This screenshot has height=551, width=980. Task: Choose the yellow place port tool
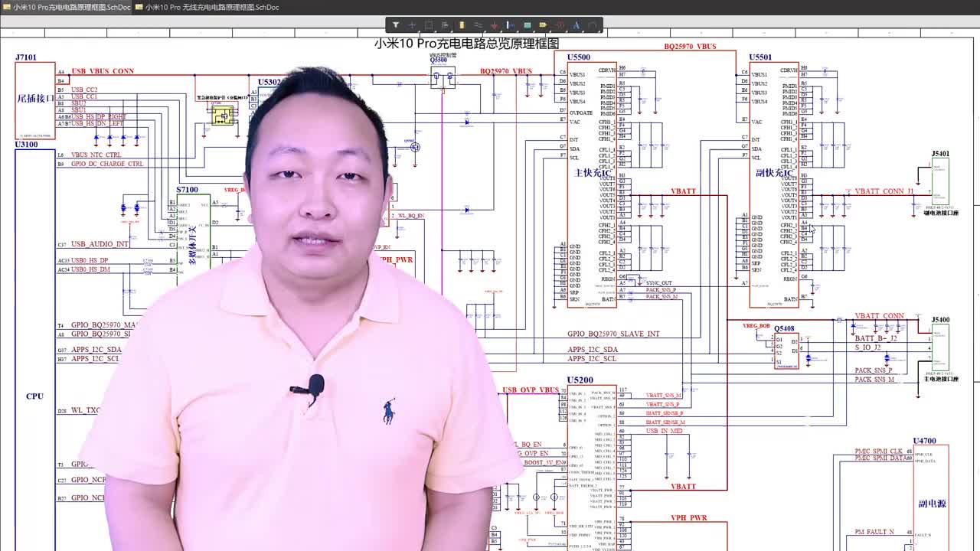coord(544,25)
